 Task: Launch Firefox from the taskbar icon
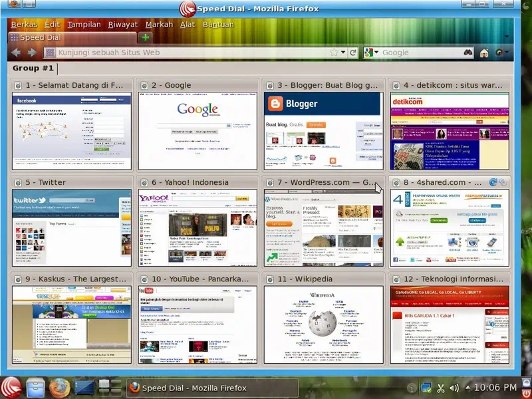tap(60, 388)
